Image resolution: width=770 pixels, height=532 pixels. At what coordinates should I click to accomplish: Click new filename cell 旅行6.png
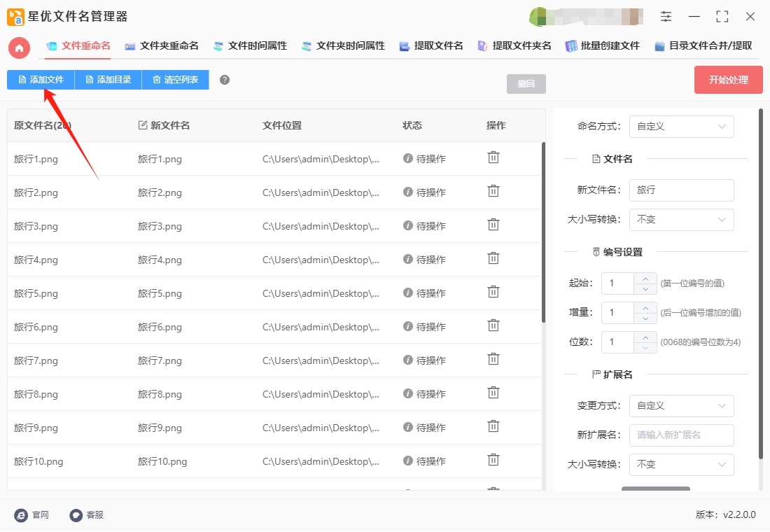160,327
